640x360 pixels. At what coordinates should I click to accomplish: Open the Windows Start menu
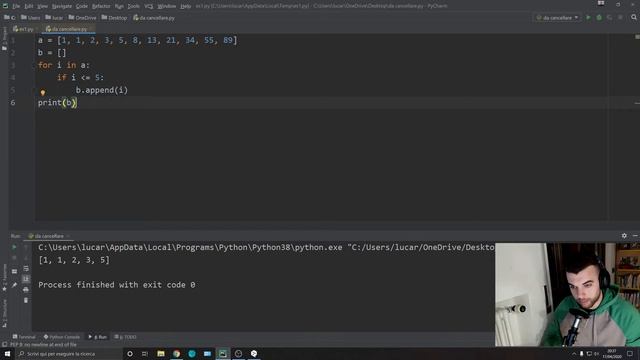click(7, 353)
